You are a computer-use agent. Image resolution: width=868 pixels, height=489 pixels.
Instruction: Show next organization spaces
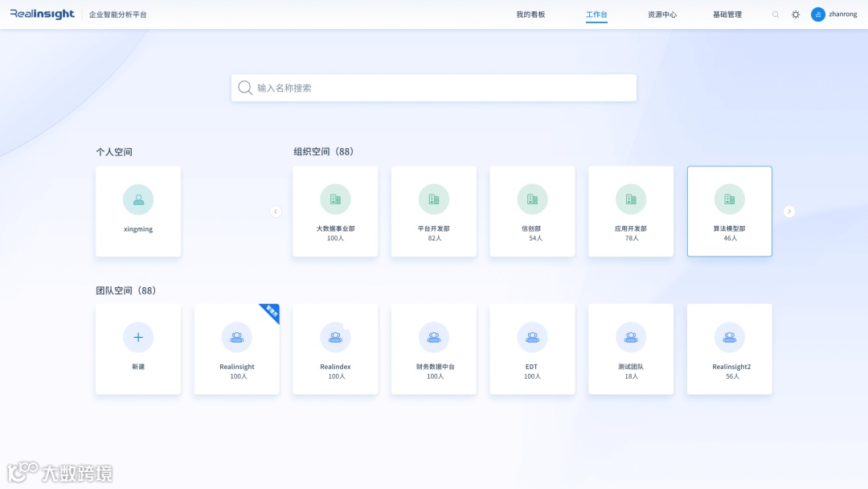[789, 212]
